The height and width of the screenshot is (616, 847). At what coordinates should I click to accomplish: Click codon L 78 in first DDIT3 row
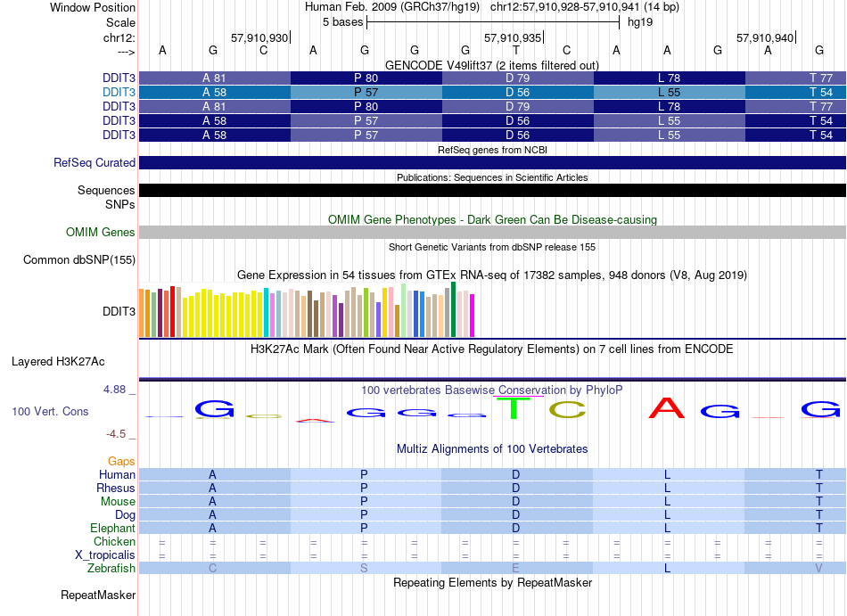point(670,78)
